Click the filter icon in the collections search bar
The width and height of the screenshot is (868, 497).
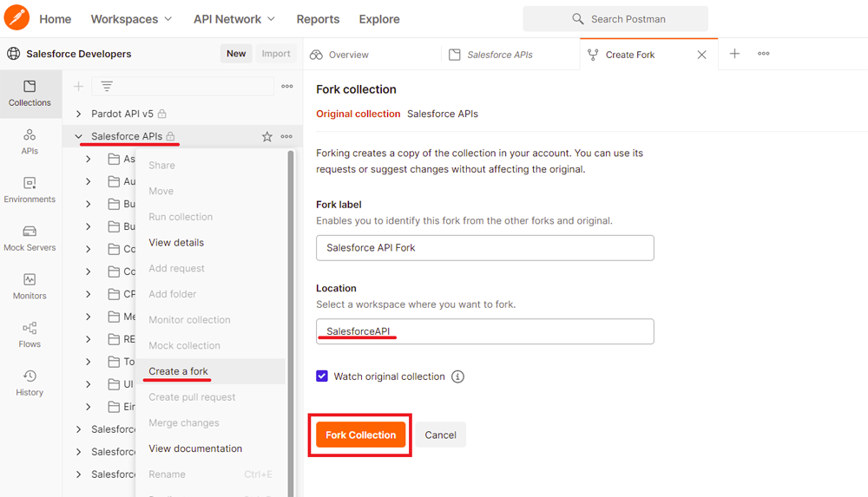(x=107, y=87)
